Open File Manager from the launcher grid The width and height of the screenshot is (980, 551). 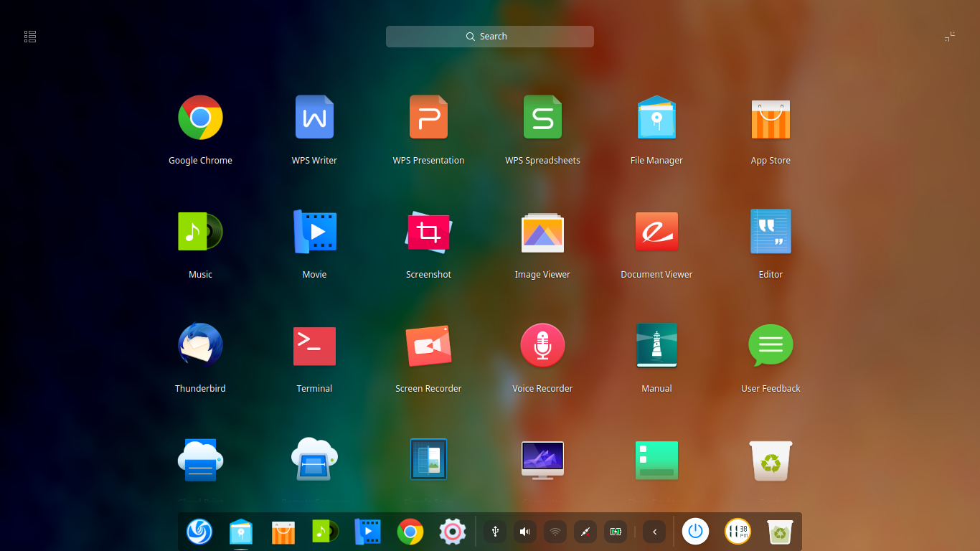tap(656, 117)
